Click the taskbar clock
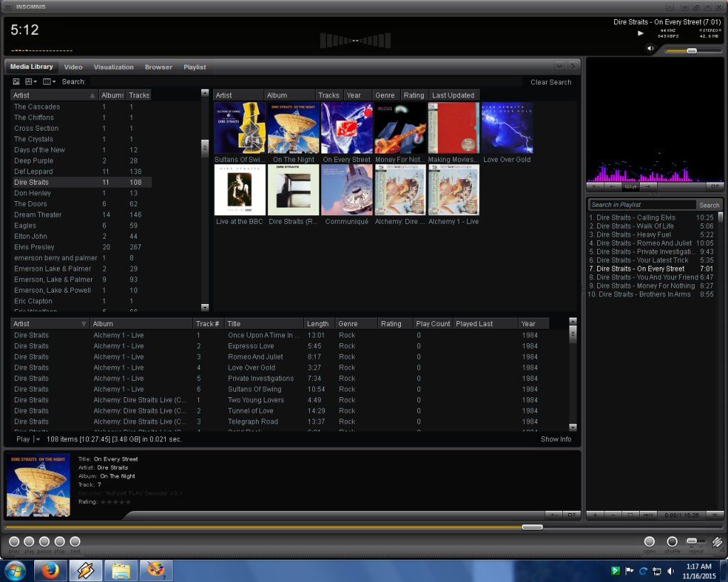 coord(699,571)
